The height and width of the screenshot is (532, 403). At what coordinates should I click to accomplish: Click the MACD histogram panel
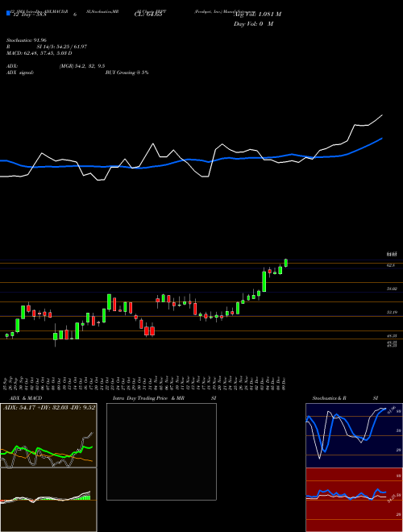[x=48, y=500]
